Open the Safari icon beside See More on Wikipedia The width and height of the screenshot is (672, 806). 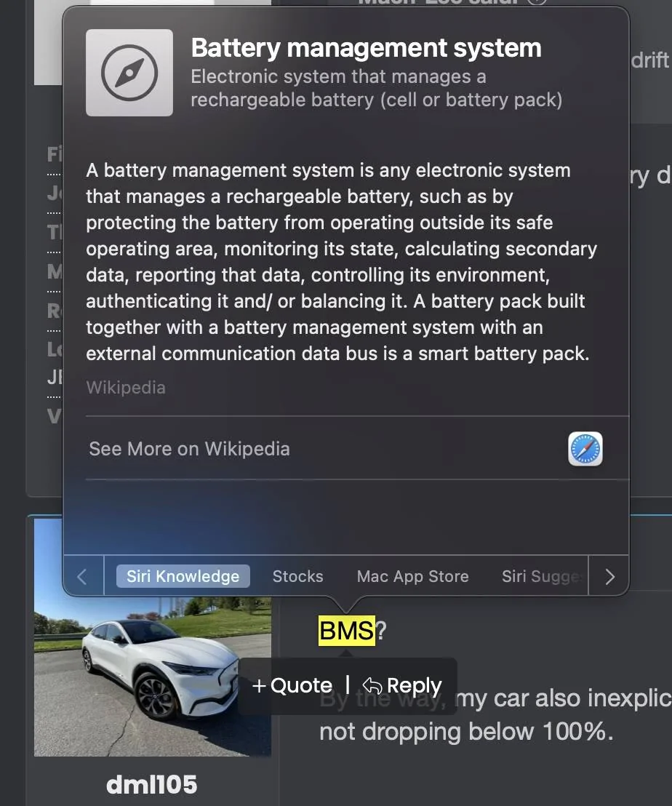pos(585,449)
